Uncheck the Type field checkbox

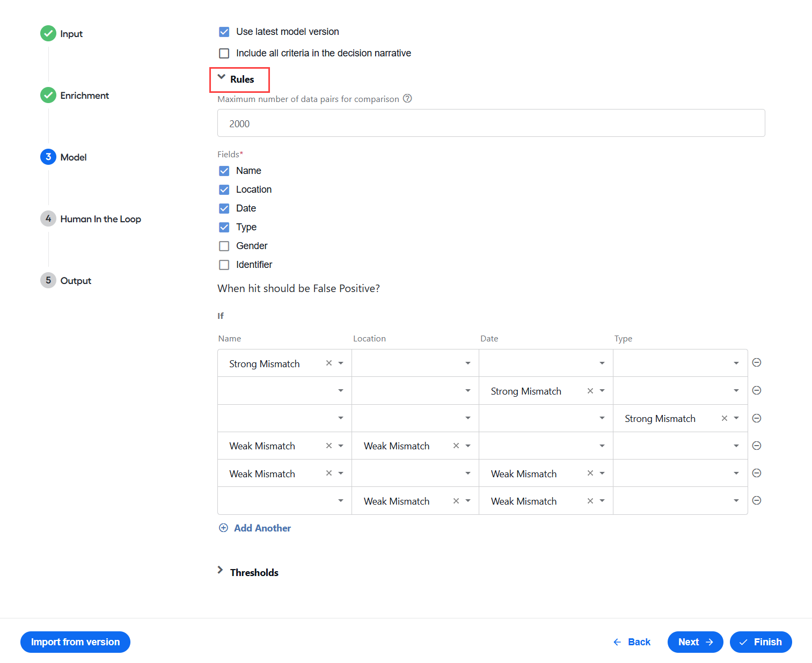224,227
